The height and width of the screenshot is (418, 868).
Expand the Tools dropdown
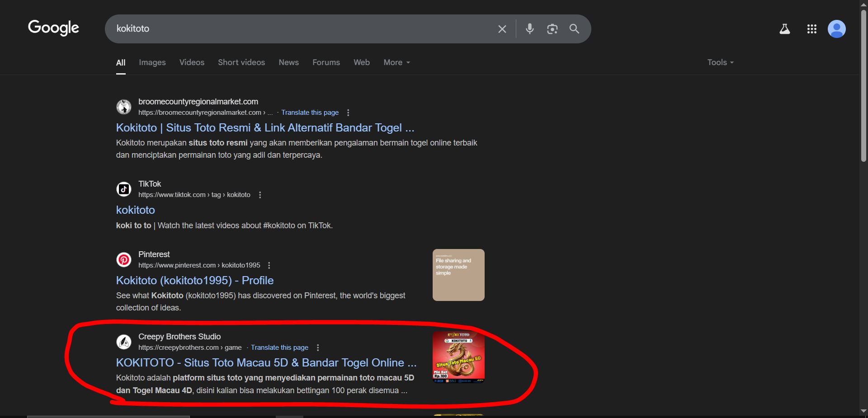pyautogui.click(x=720, y=62)
